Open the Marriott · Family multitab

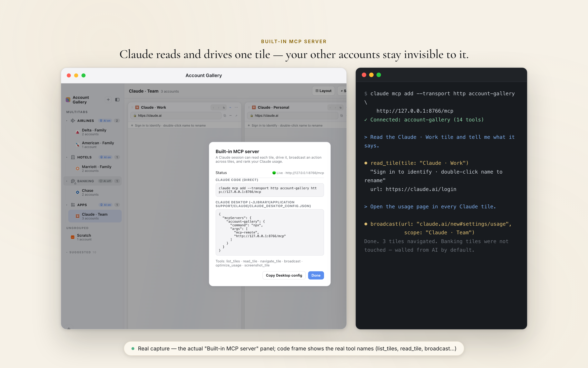coord(95,168)
